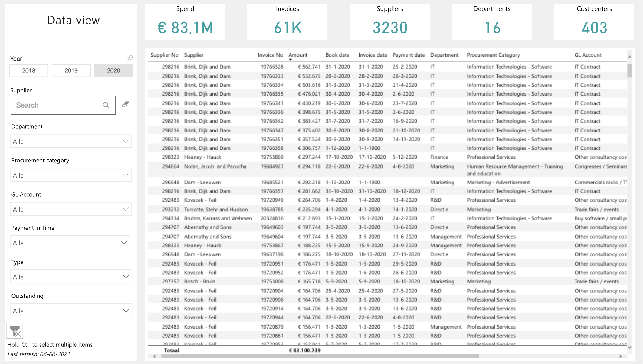Deselect the highlighted 2020 year button
Viewport: 643px width, 364px height.
click(113, 70)
